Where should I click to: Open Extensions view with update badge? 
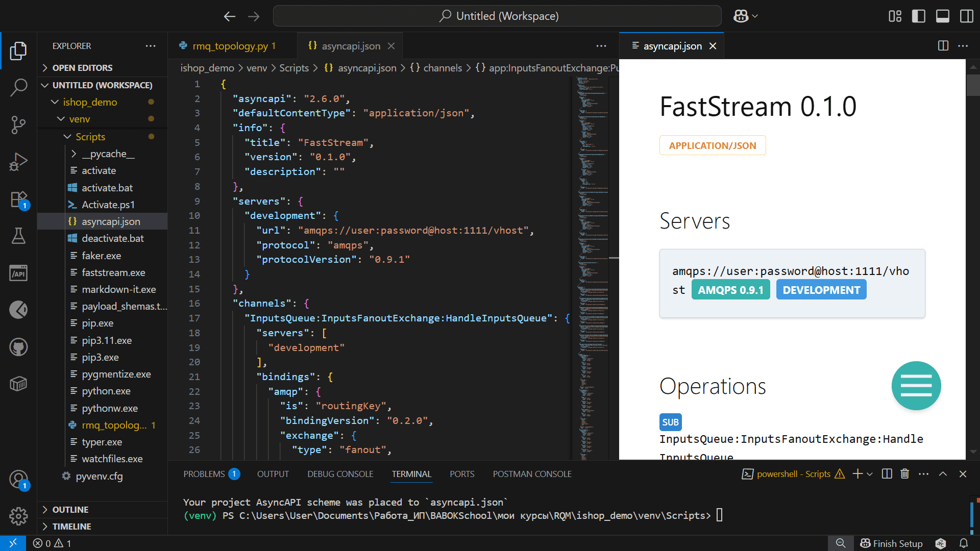click(18, 199)
